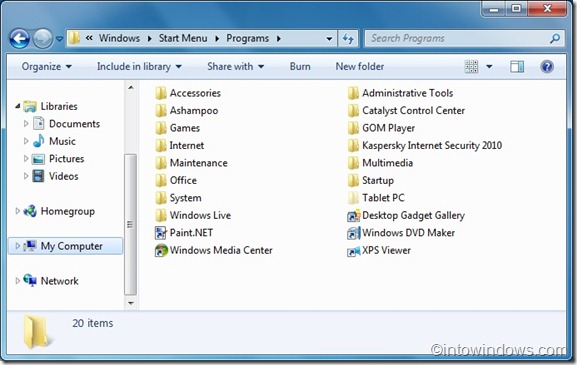Image resolution: width=577 pixels, height=365 pixels.
Task: Select the Desktop Gadget Gallery shortcut
Action: click(x=406, y=215)
